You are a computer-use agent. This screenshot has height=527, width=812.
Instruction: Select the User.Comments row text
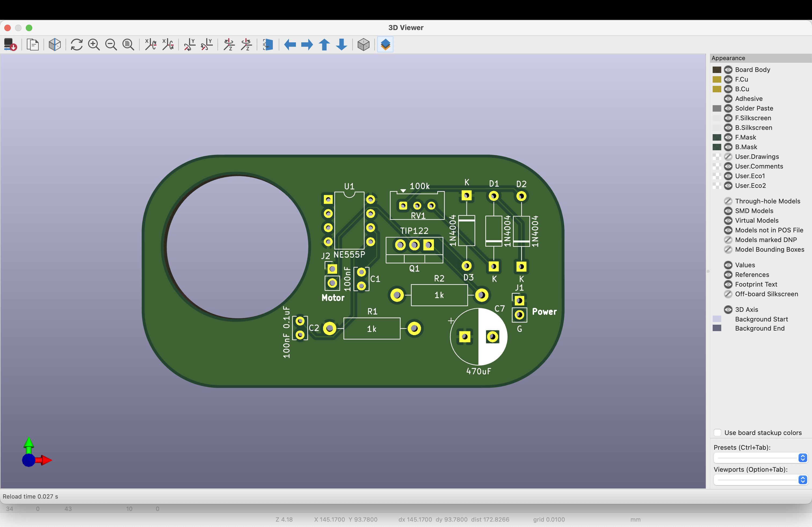pos(759,166)
